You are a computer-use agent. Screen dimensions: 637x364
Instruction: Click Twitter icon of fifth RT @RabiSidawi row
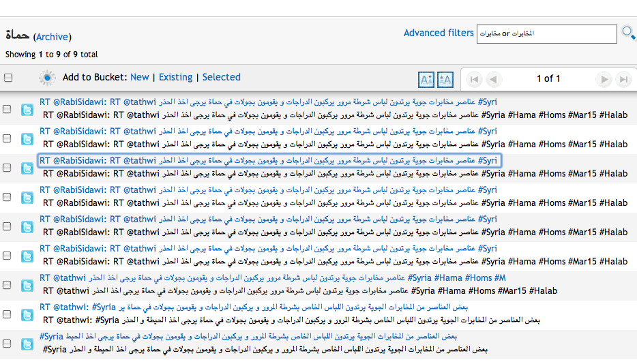(x=27, y=227)
